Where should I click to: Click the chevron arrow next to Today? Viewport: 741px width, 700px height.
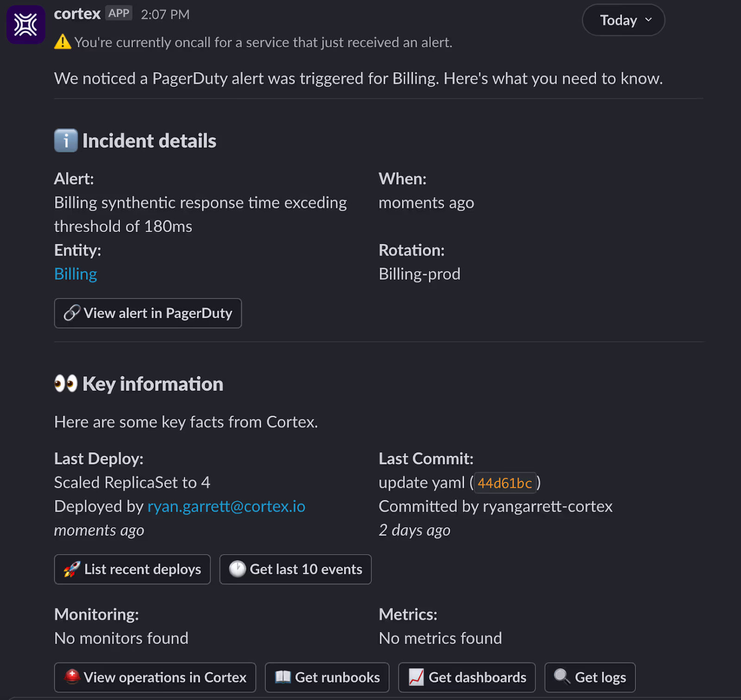click(x=648, y=20)
